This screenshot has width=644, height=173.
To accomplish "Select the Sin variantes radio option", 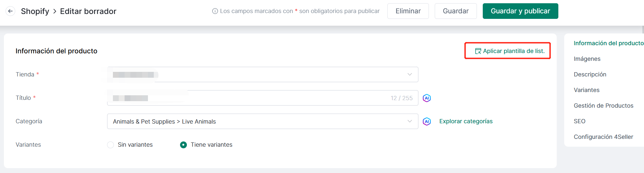I will coord(111,145).
